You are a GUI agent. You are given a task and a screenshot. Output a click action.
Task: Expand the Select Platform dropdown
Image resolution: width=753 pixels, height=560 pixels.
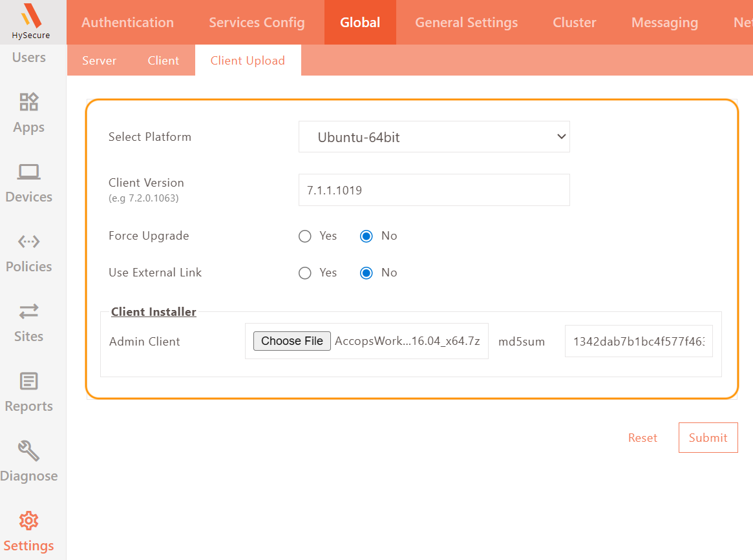tap(434, 137)
